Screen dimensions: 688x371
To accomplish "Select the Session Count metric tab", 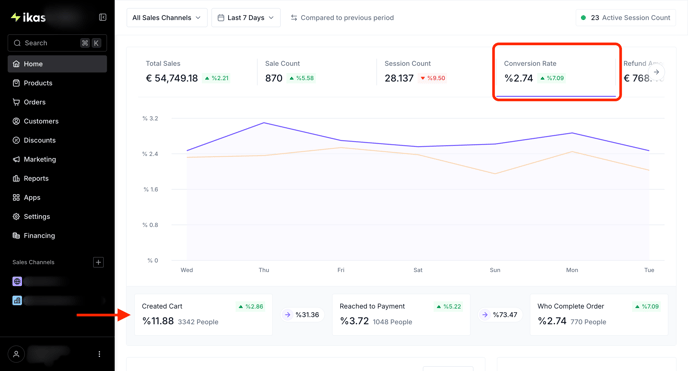I will [437, 71].
